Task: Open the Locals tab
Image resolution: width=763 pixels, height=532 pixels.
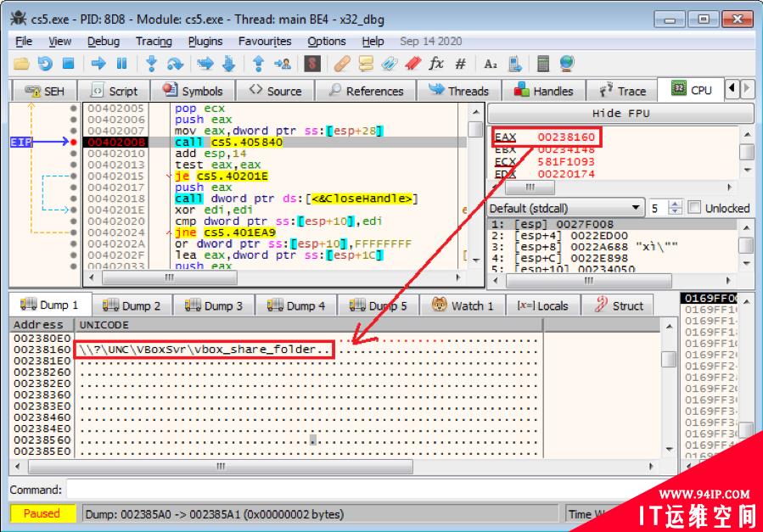Action: (x=542, y=305)
